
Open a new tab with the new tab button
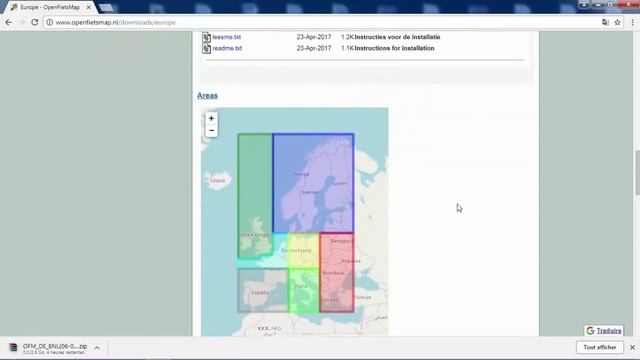[107, 8]
